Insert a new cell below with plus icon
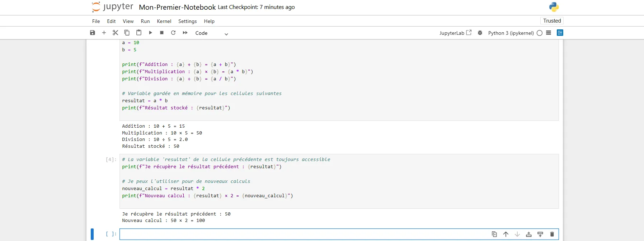The width and height of the screenshot is (644, 241). point(104,33)
